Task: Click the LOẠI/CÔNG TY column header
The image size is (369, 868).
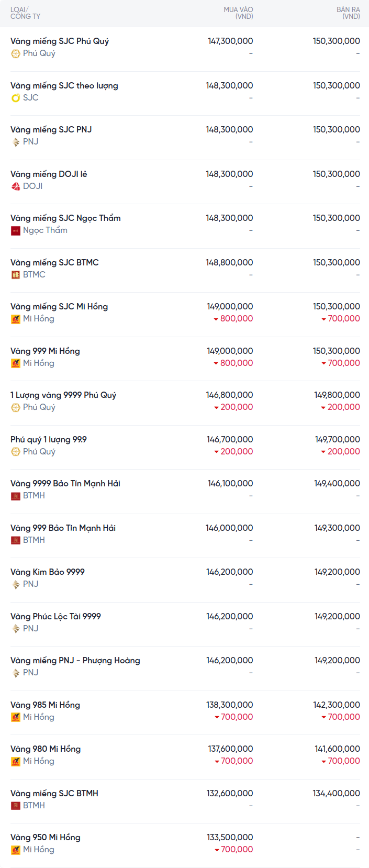Action: (x=25, y=13)
